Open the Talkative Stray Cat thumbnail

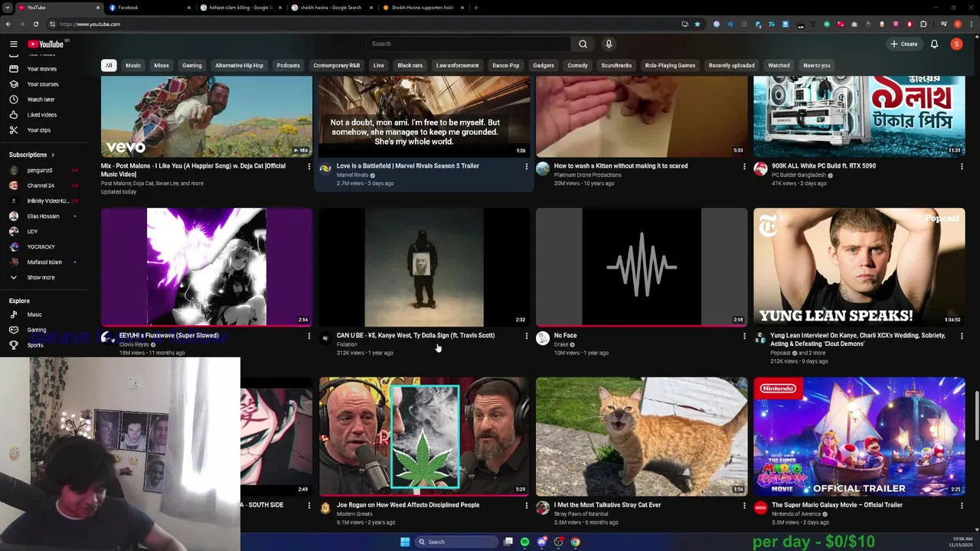coord(642,436)
